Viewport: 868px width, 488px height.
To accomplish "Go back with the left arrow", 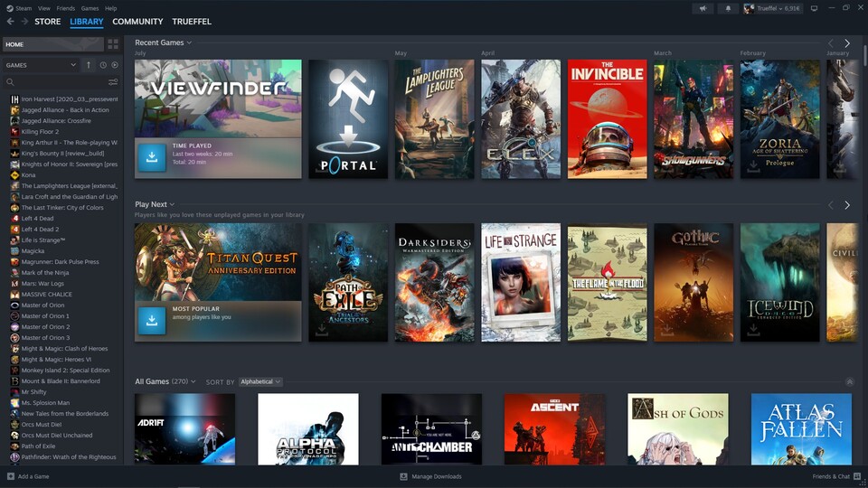I will coord(11,22).
